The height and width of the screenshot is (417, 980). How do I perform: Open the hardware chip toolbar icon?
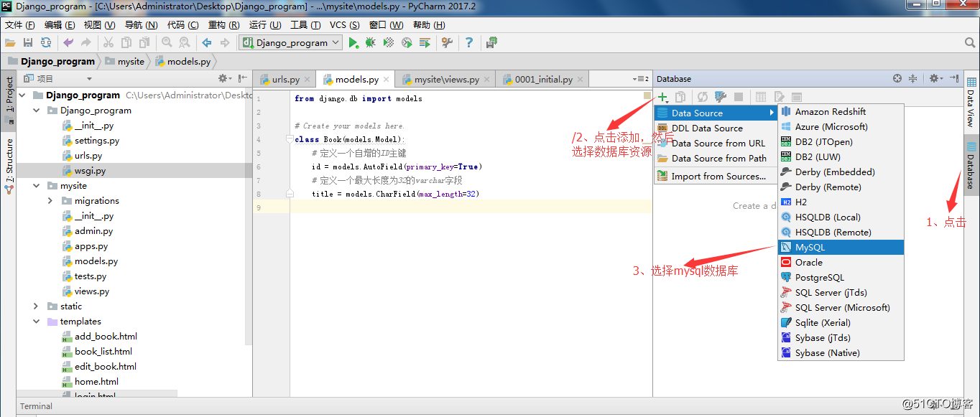click(491, 43)
